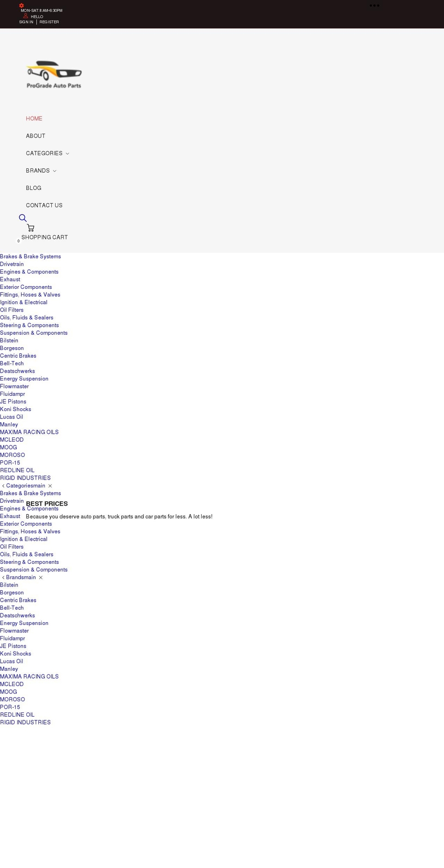Open RIGID INDUSTRIES under the Brandsmain heading

[25, 723]
